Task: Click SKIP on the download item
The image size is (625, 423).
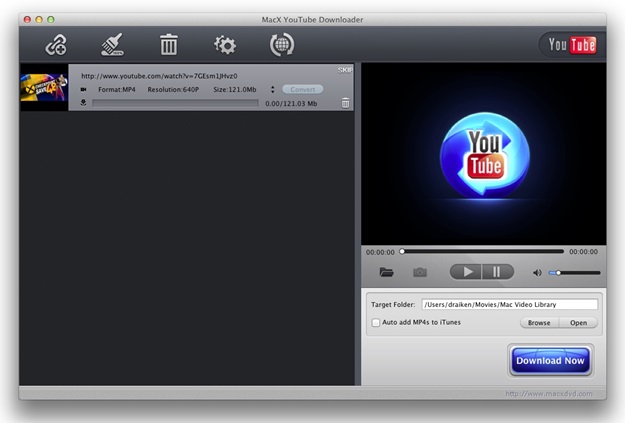Action: (x=345, y=70)
